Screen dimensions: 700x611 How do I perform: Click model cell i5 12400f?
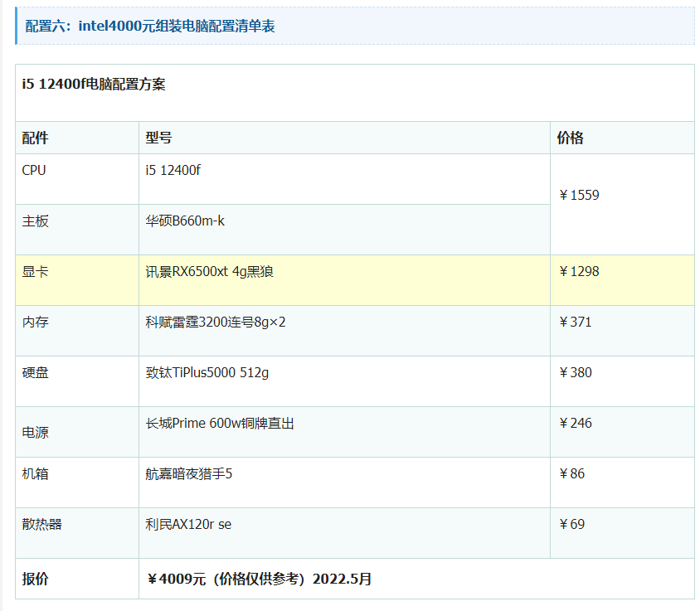(x=173, y=171)
